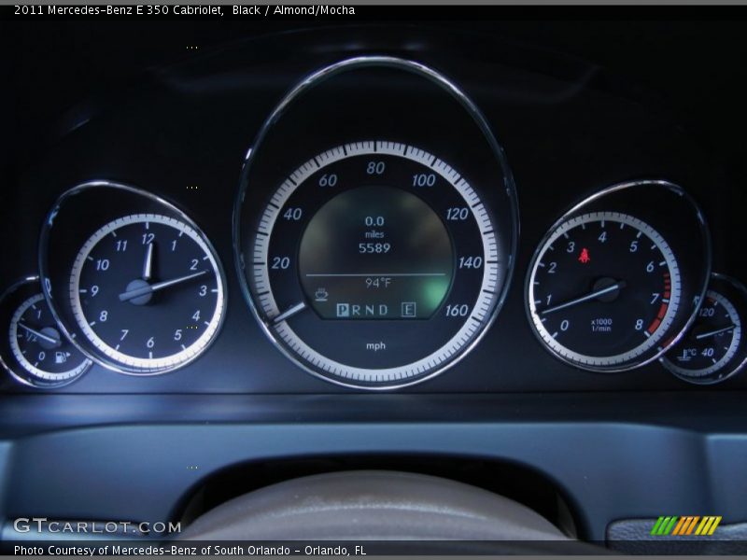Click the 1/2 mark on fuel gauge
The image size is (747, 560).
click(31, 338)
